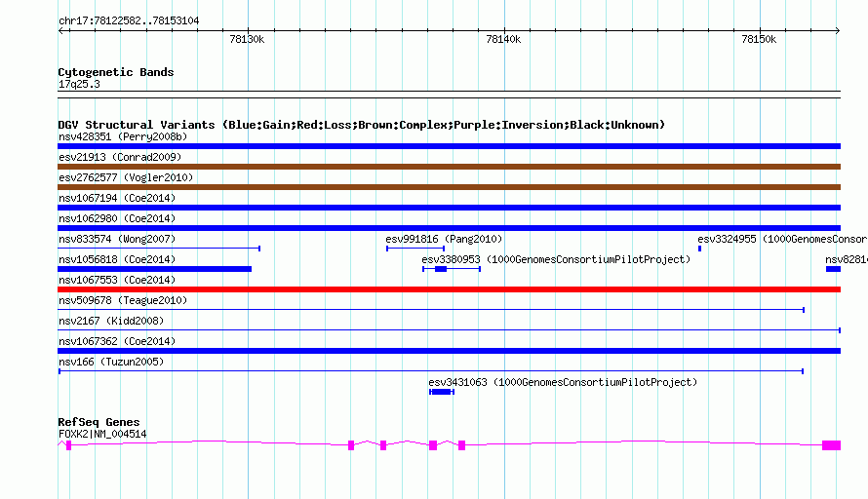Open the nsv1056818 (Coe2014) label

coord(117,259)
